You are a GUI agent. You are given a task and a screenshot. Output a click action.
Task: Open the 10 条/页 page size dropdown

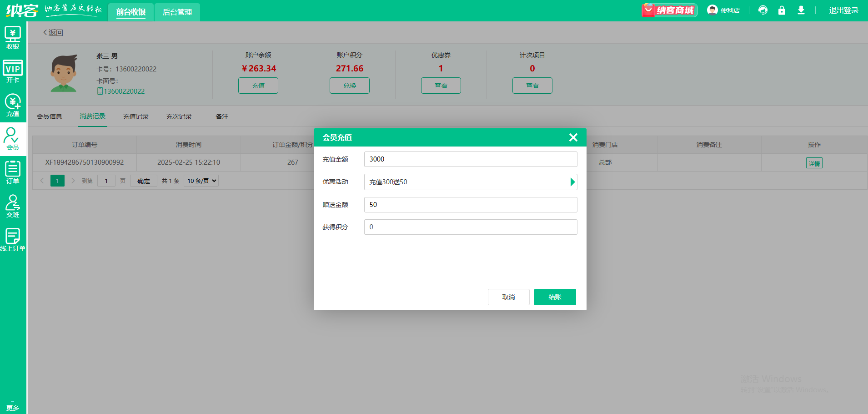201,181
